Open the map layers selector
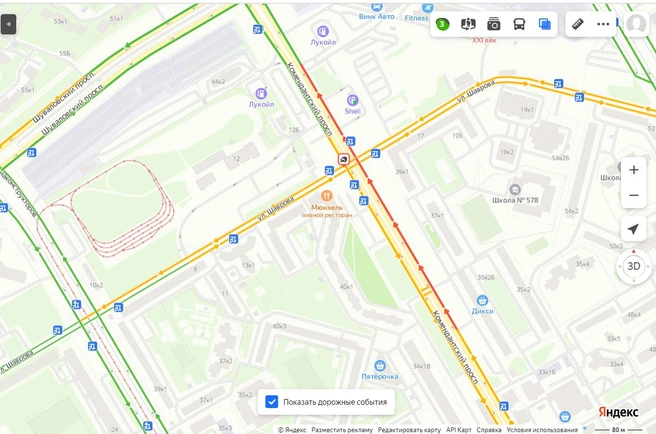Screen dimensions: 656x434 [x=545, y=24]
